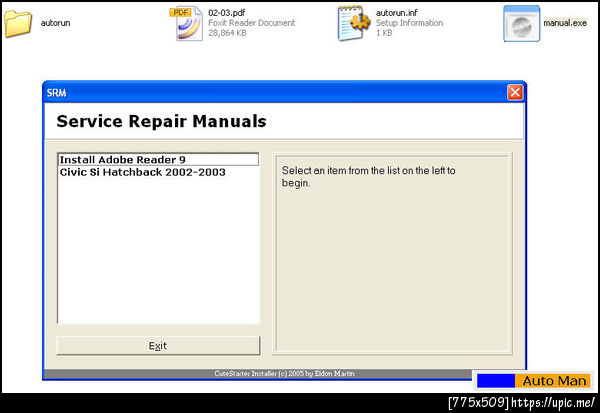Viewport: 600px width, 413px height.
Task: Click the manual.exe file name
Action: click(565, 23)
